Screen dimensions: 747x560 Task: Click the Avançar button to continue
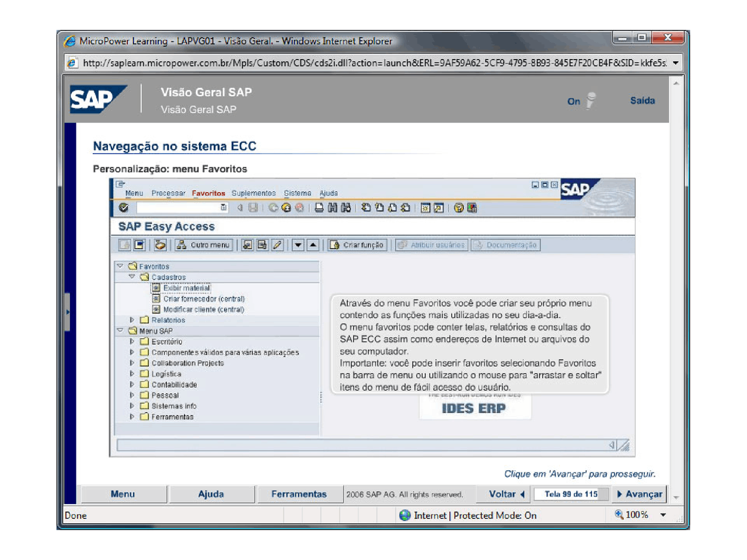point(640,494)
